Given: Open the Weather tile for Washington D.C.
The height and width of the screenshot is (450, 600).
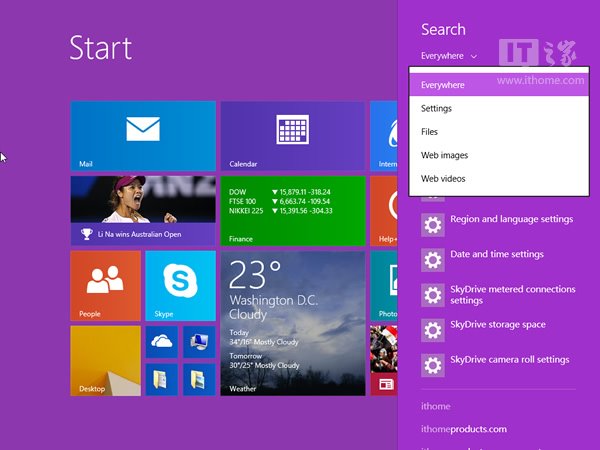Looking at the screenshot, I should 293,323.
